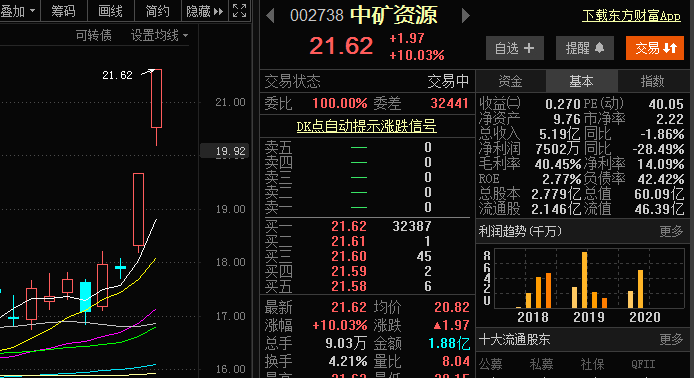694x378 pixels.
Task: Click 可转债 convertible bond label
Action: click(93, 35)
